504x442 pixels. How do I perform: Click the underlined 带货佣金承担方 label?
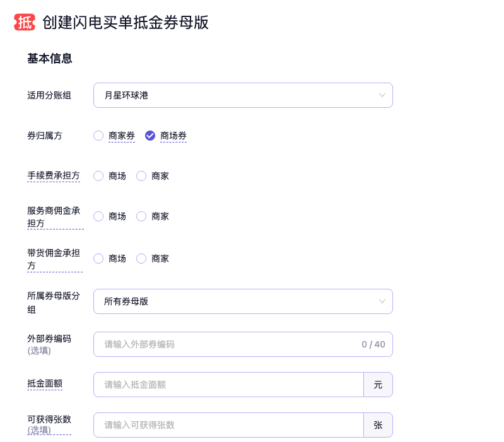(54, 259)
